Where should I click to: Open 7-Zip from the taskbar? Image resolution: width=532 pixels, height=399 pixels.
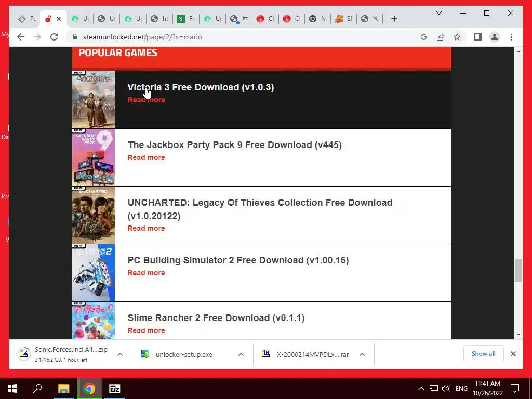[115, 389]
